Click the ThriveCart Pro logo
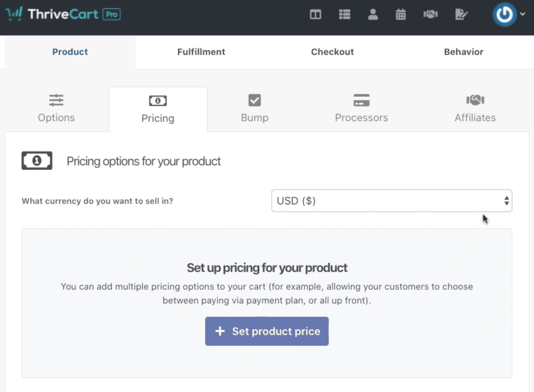The image size is (534, 392). coord(63,14)
